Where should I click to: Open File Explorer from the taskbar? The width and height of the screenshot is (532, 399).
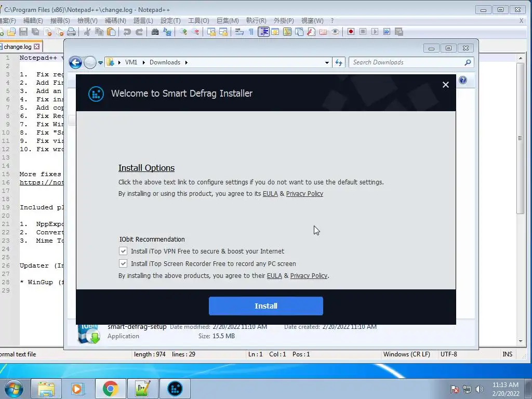pos(46,389)
